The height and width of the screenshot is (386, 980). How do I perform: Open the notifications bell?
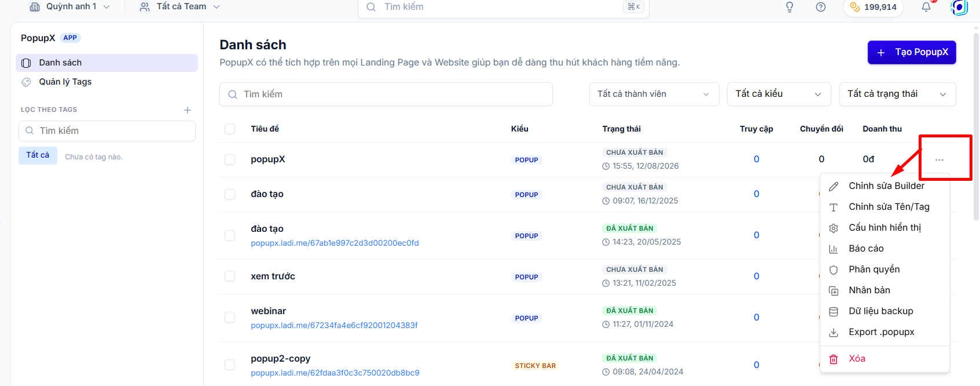926,7
